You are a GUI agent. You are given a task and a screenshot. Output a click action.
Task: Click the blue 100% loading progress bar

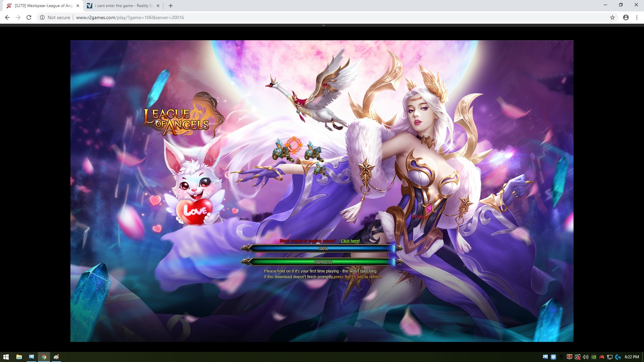tap(322, 249)
